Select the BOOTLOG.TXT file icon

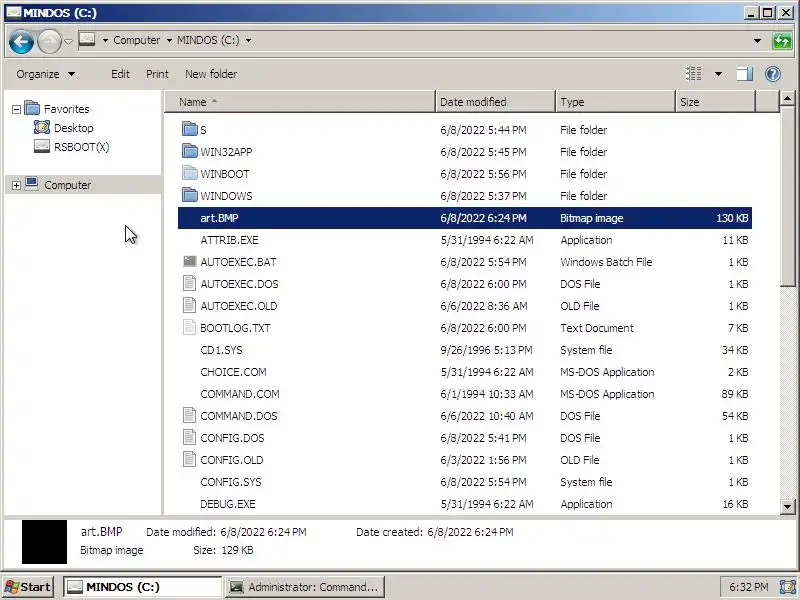(190, 327)
